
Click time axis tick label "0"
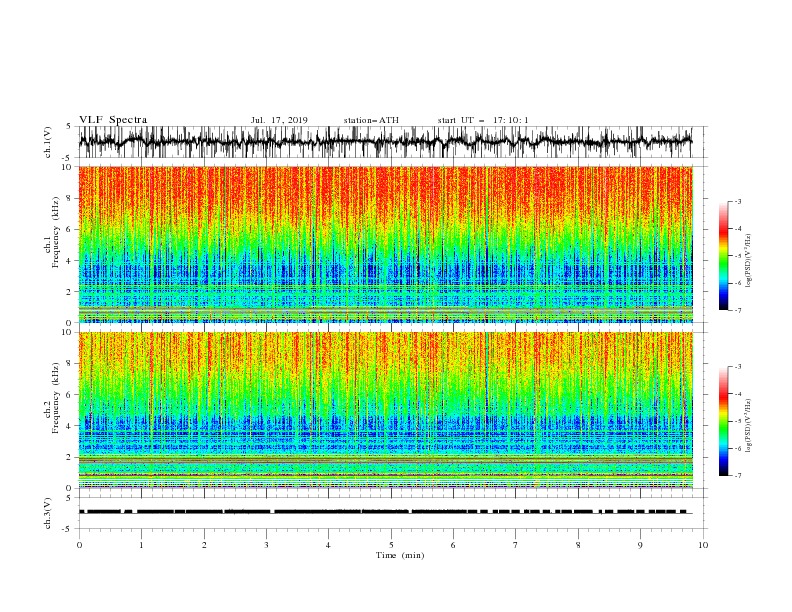coord(79,545)
